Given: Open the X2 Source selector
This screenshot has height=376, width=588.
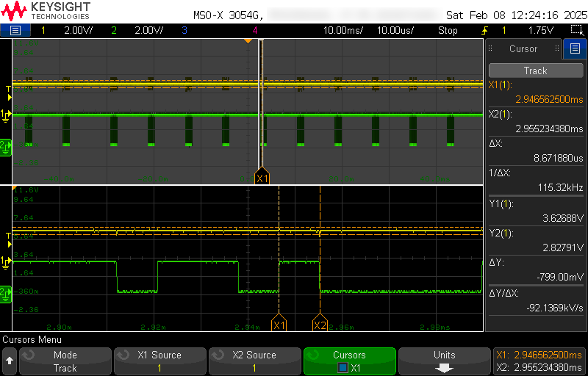Looking at the screenshot, I should (x=254, y=361).
